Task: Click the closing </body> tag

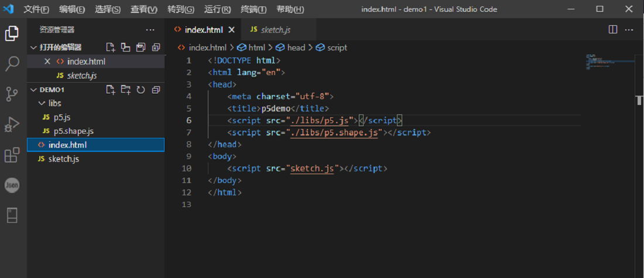Action: pyautogui.click(x=225, y=180)
